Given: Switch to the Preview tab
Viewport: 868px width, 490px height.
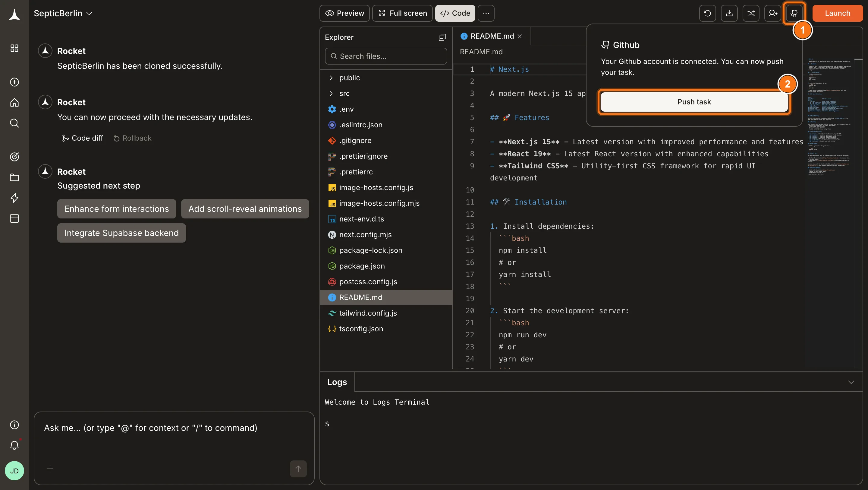Looking at the screenshot, I should click(344, 13).
